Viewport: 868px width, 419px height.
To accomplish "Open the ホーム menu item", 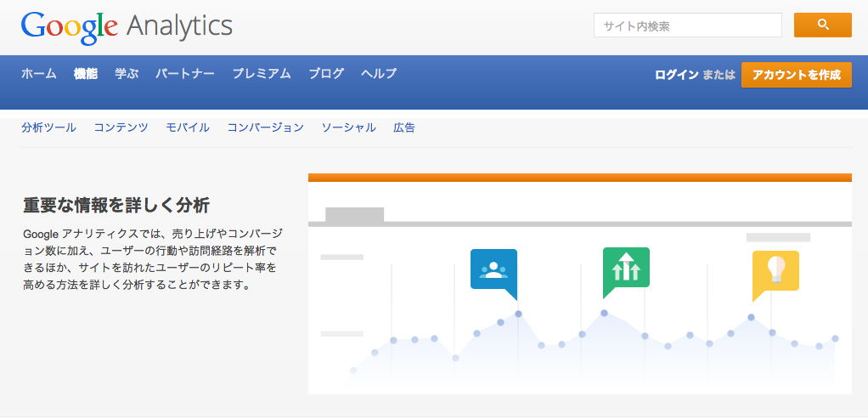I will (x=39, y=74).
